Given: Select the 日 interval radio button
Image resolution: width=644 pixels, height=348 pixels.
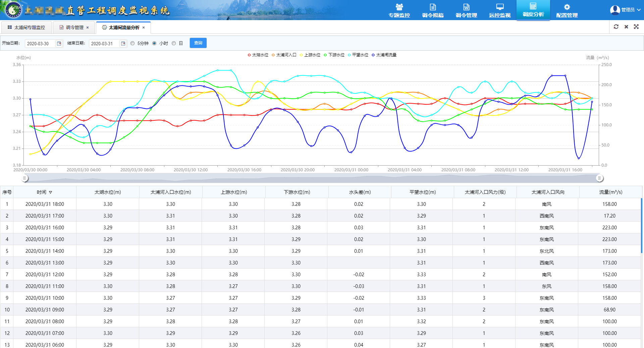Looking at the screenshot, I should click(x=174, y=43).
